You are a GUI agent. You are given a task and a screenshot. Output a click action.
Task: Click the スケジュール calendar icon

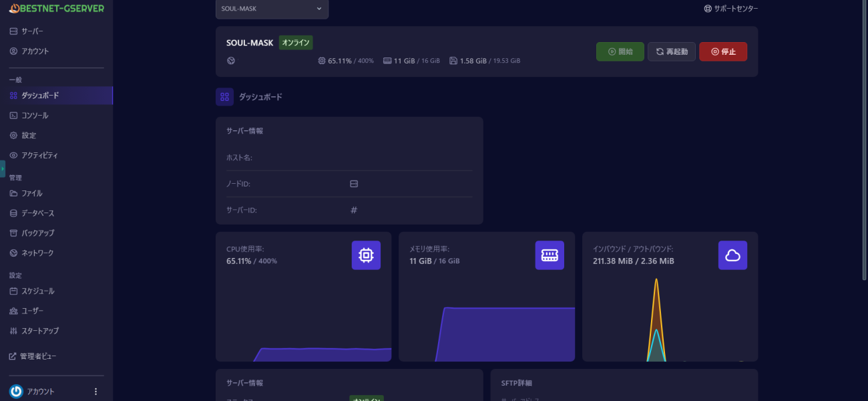[13, 291]
